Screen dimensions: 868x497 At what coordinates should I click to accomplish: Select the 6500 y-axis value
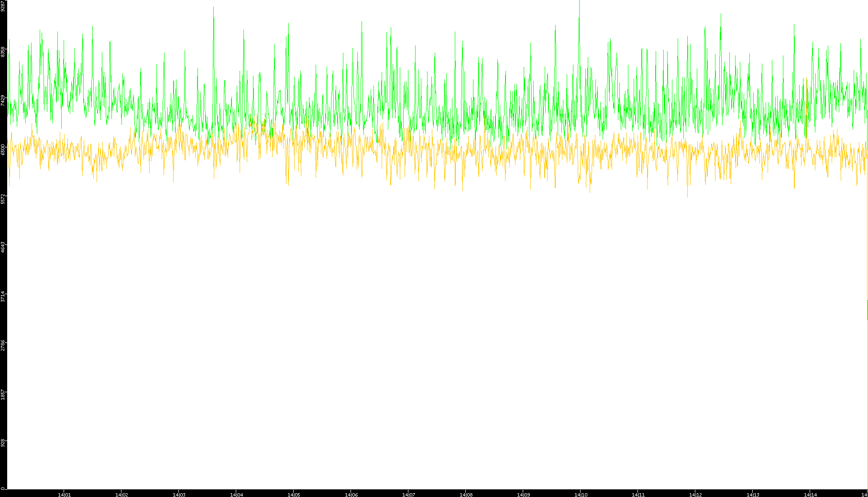[3, 150]
